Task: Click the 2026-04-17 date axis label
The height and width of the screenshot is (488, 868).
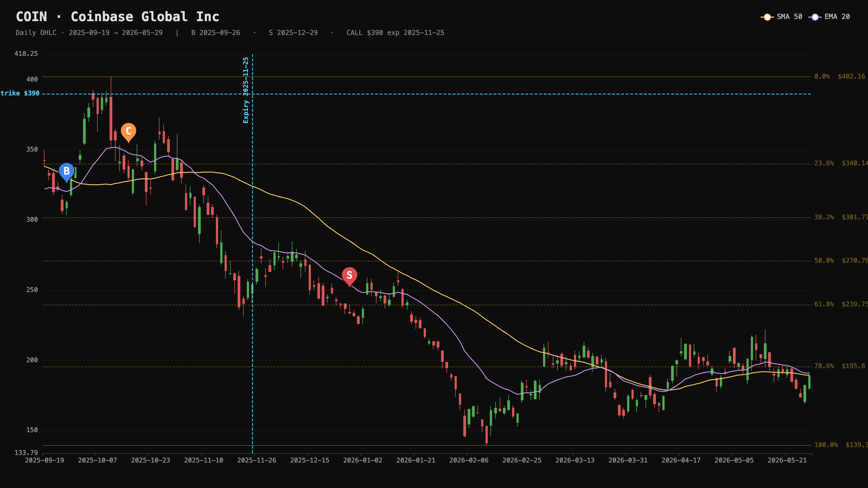Action: [681, 460]
